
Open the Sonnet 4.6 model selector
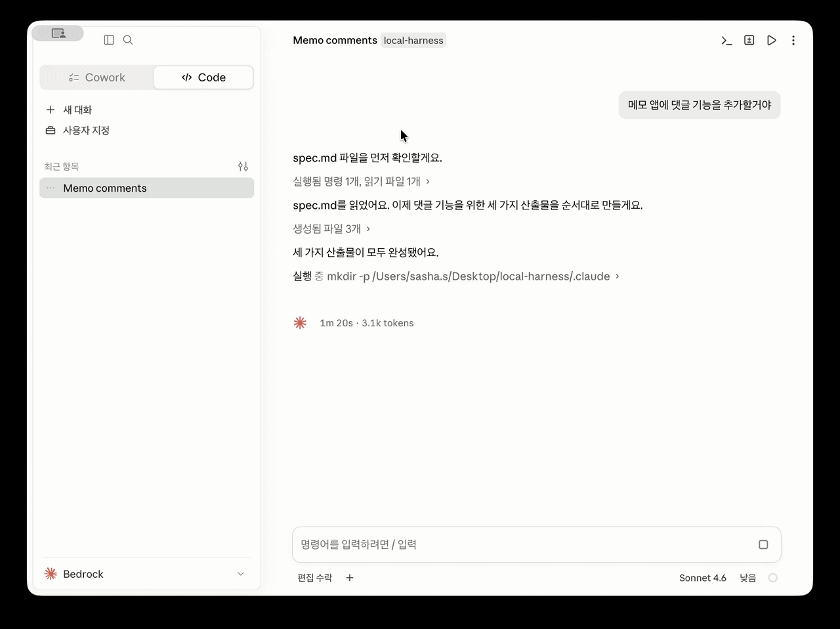pyautogui.click(x=702, y=578)
